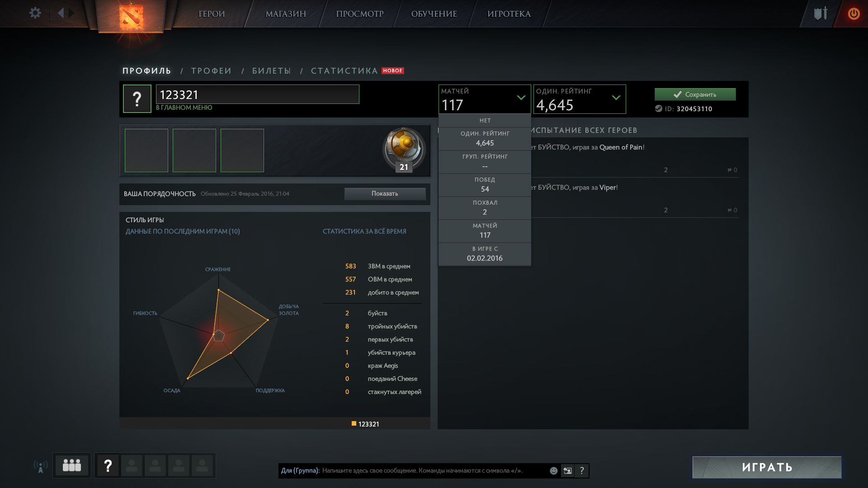Click the level 21 profile badge
This screenshot has width=868, height=488.
pyautogui.click(x=404, y=150)
